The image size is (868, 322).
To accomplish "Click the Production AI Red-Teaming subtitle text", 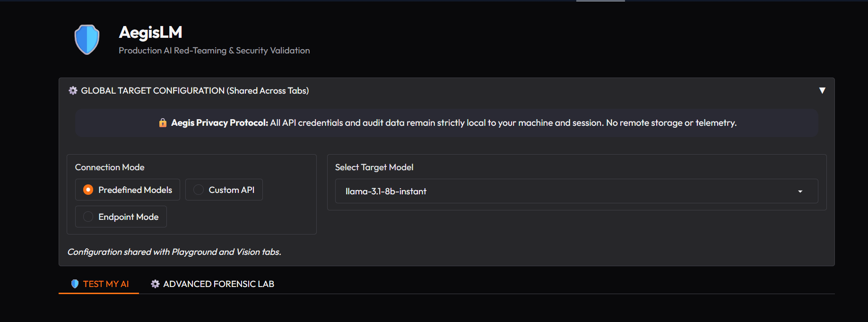I will pyautogui.click(x=214, y=51).
